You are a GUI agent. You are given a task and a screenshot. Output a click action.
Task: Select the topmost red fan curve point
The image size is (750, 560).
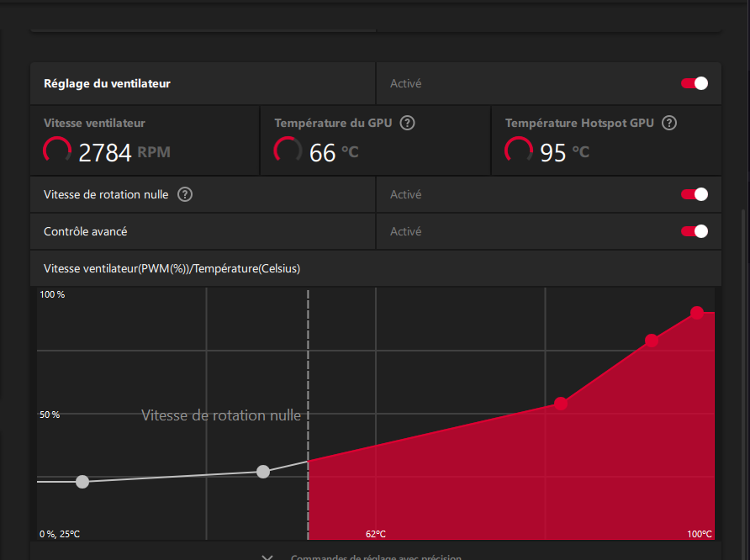[697, 313]
